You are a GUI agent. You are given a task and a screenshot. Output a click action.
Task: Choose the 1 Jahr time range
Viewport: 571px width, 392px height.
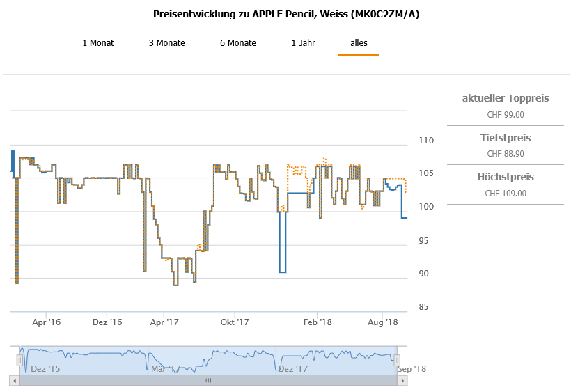(x=303, y=43)
